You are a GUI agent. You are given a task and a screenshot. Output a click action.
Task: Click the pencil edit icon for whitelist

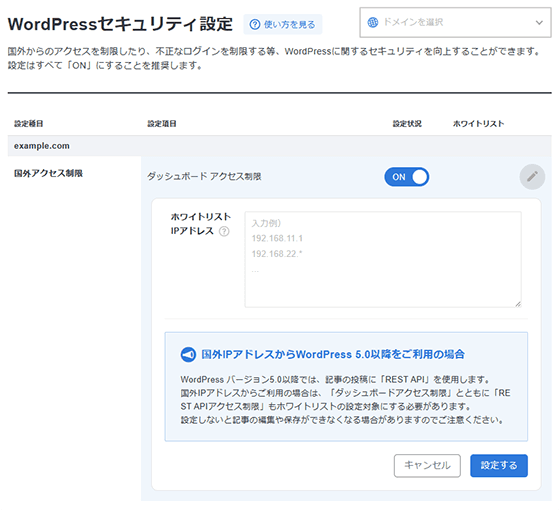532,176
